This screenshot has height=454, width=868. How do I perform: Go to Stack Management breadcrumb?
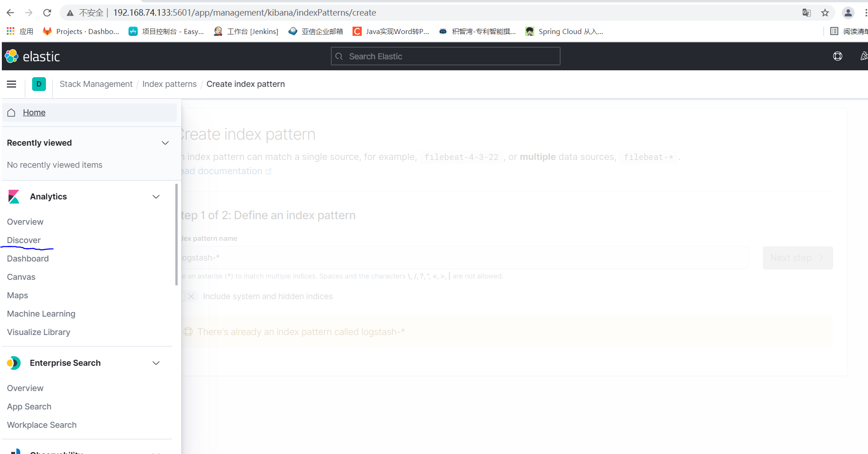click(96, 84)
